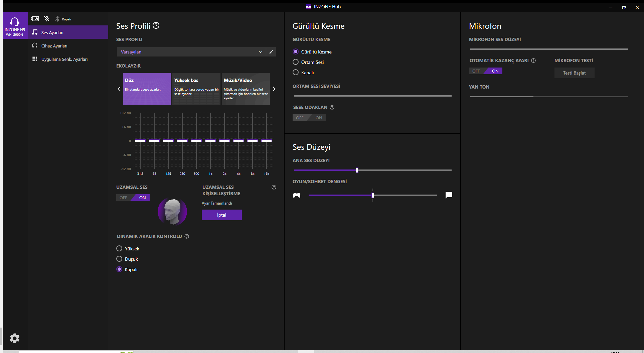Click the microphone muted status icon

(47, 19)
